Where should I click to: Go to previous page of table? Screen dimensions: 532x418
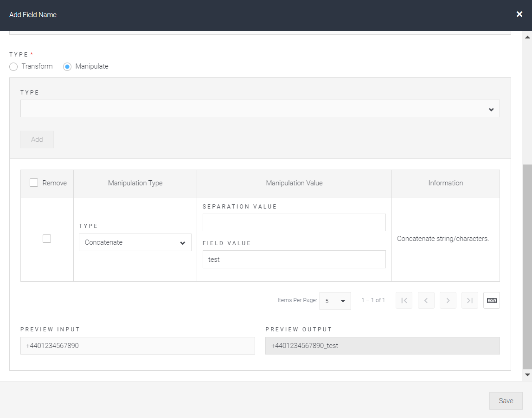[426, 300]
